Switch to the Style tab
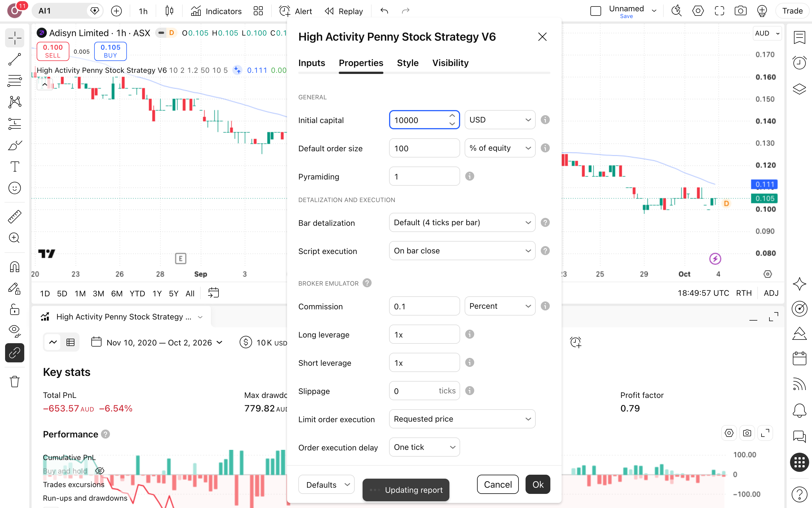 (408, 63)
